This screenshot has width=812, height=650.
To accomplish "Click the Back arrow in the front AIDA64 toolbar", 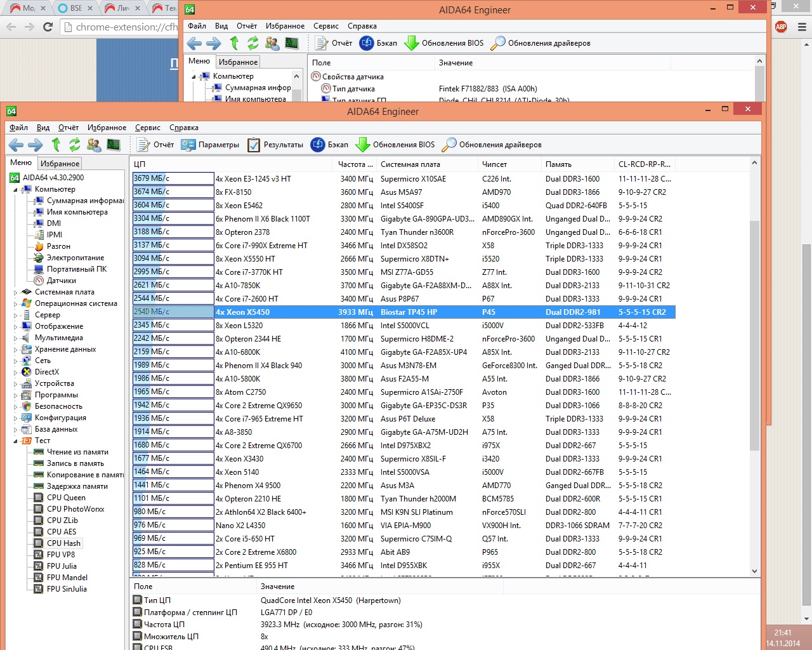I will point(16,145).
